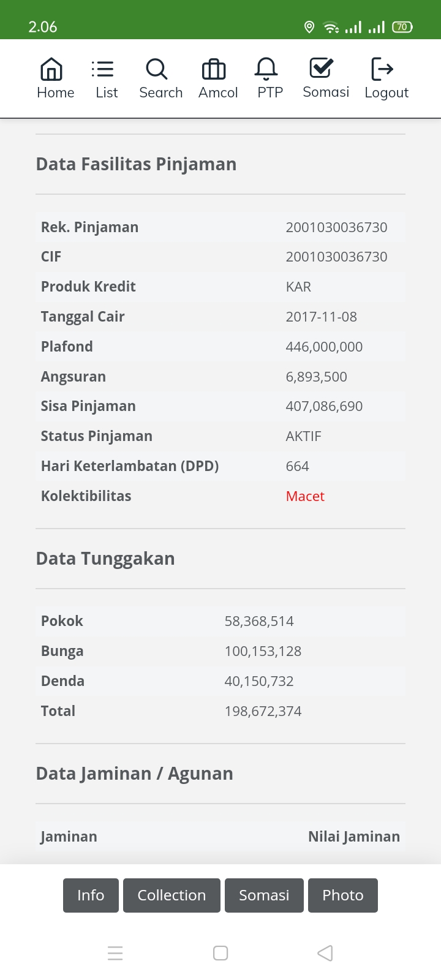Tap the red Macet status text
The height and width of the screenshot is (980, 441).
pos(305,496)
